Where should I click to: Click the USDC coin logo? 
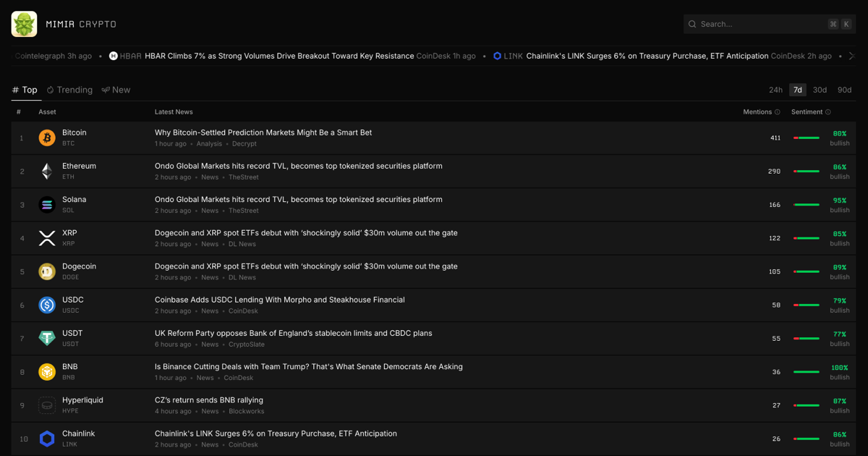(47, 305)
